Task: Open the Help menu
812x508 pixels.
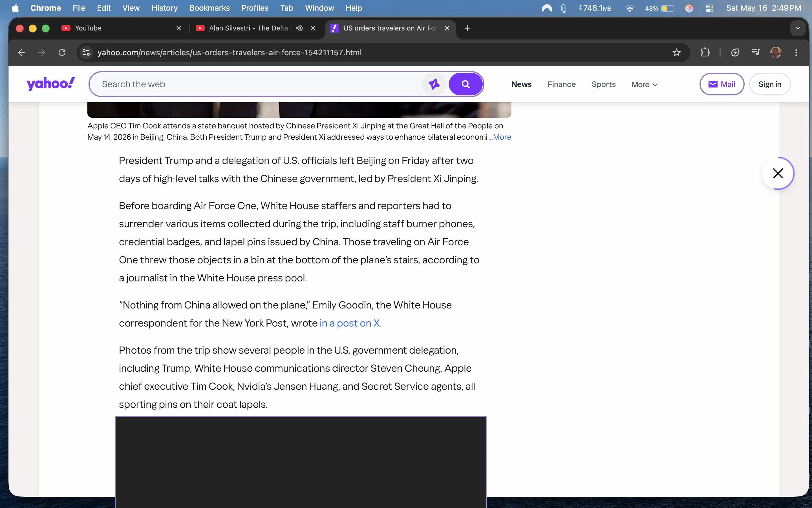Action: 354,8
